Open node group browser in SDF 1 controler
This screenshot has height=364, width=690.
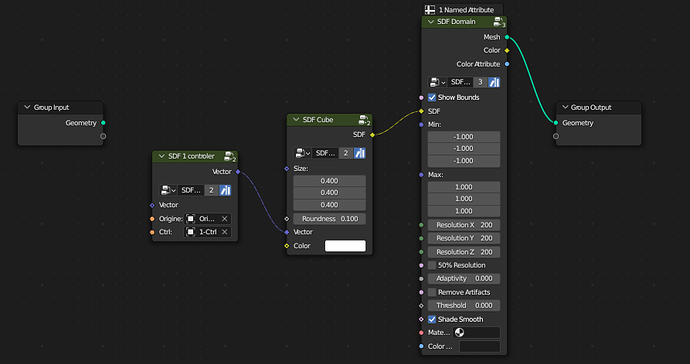click(168, 190)
